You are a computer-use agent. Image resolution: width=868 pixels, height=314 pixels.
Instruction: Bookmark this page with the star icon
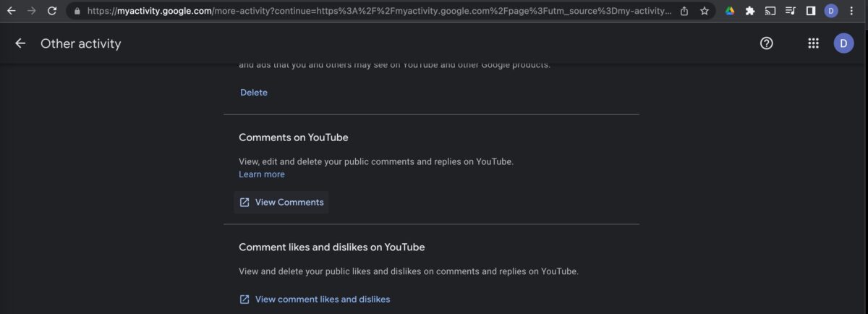tap(704, 11)
